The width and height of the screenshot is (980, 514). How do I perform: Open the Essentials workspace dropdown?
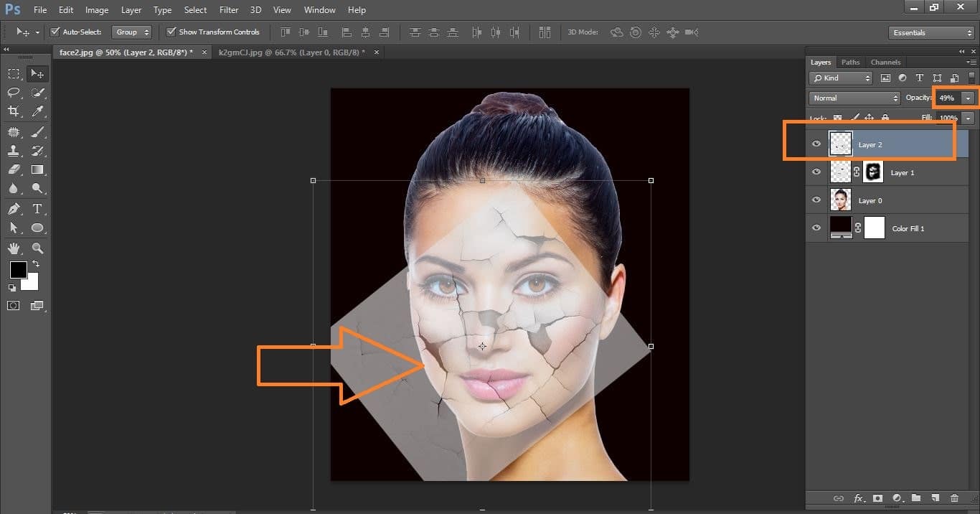tap(930, 33)
